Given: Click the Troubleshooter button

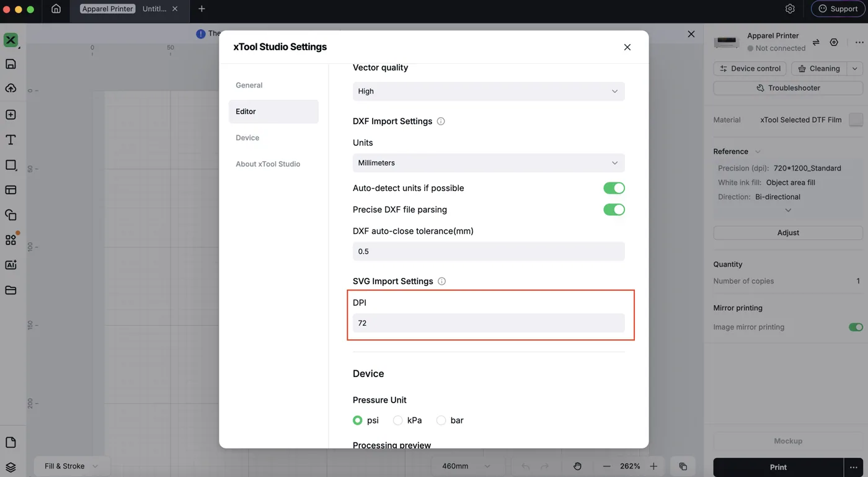Looking at the screenshot, I should tap(788, 88).
